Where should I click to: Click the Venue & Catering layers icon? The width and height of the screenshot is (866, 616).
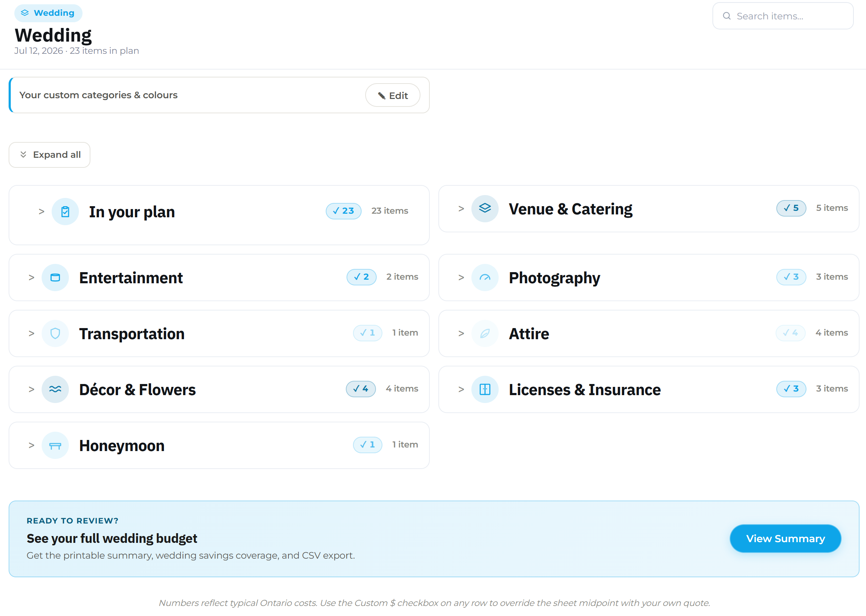485,208
